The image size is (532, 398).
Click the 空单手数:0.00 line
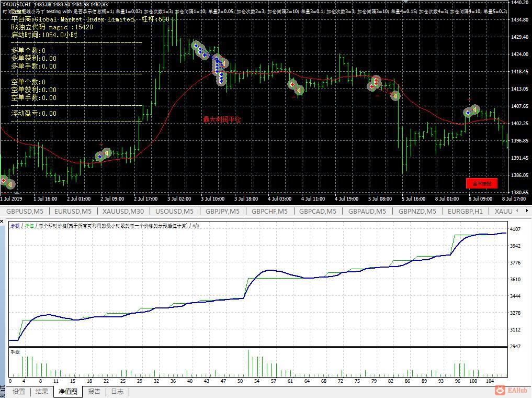[x=33, y=97]
